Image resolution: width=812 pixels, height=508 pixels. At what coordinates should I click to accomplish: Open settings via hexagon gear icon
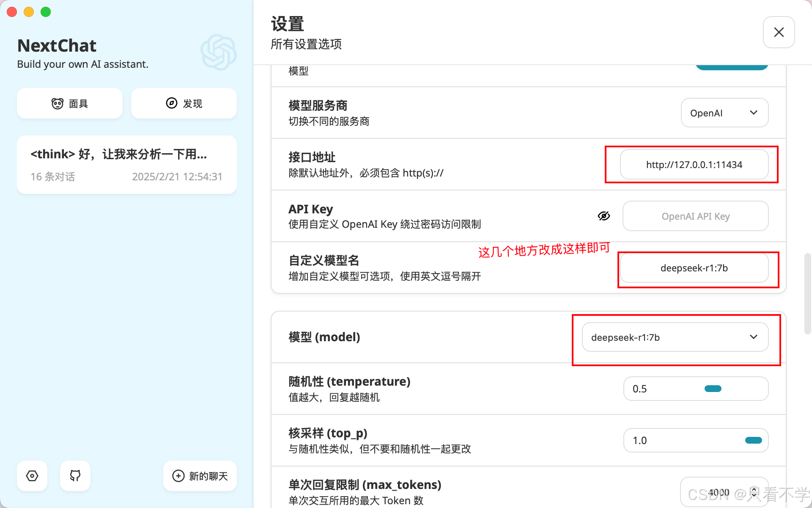[32, 476]
